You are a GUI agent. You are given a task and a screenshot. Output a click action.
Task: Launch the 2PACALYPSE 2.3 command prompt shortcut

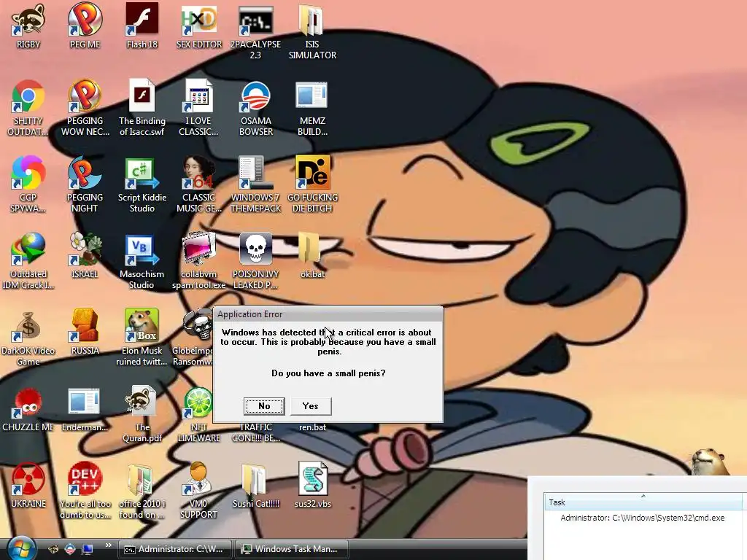[x=256, y=31]
